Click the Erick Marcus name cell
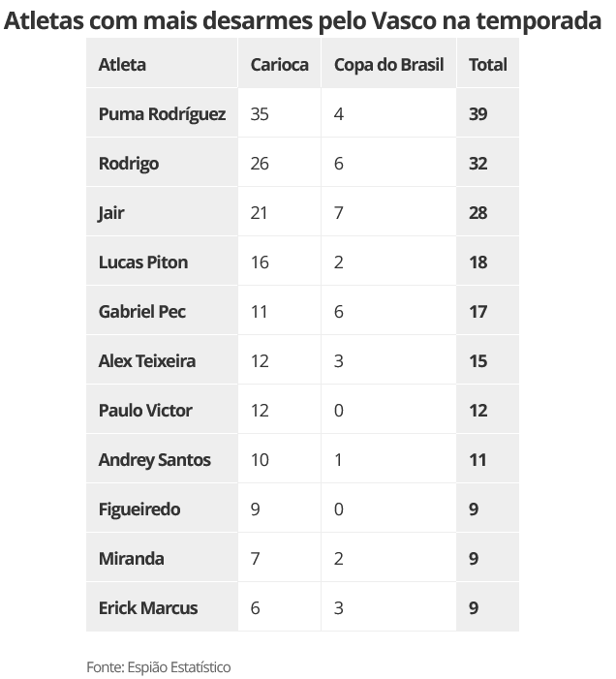The image size is (616, 679). (x=148, y=608)
